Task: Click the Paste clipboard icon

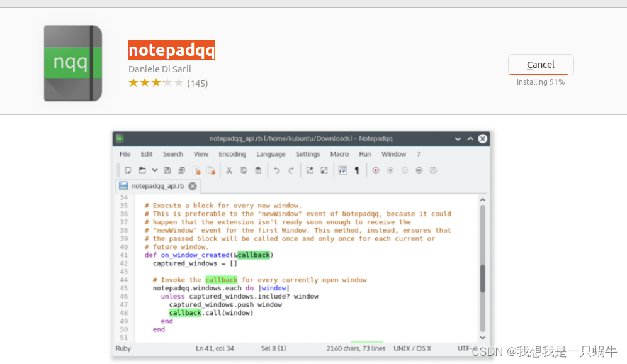Action: [258, 170]
